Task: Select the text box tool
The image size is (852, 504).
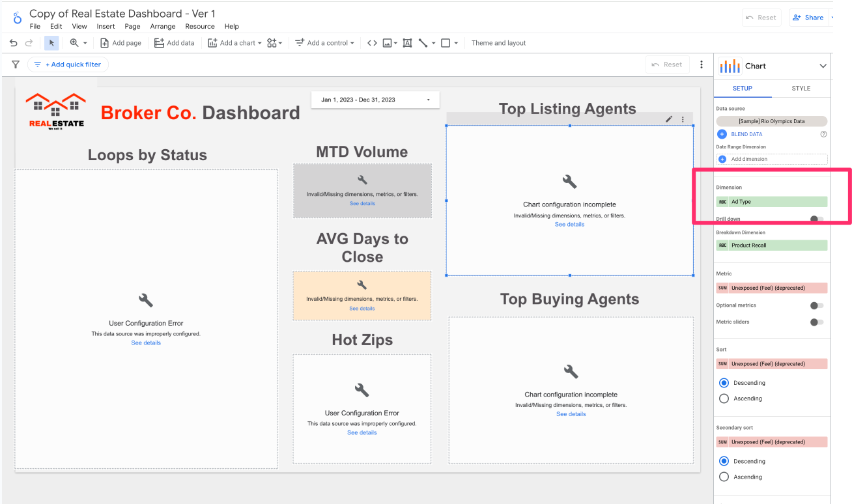Action: tap(407, 43)
